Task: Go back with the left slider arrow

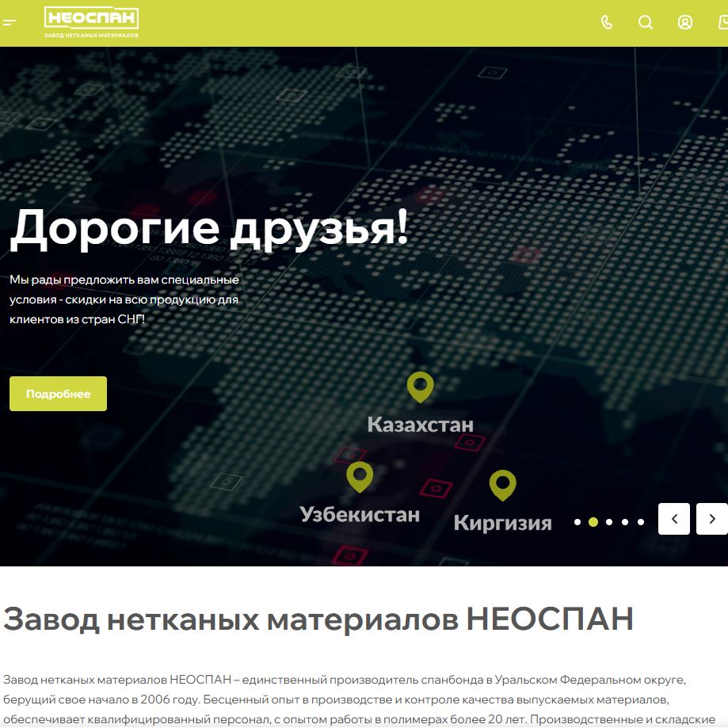Action: pos(673,519)
